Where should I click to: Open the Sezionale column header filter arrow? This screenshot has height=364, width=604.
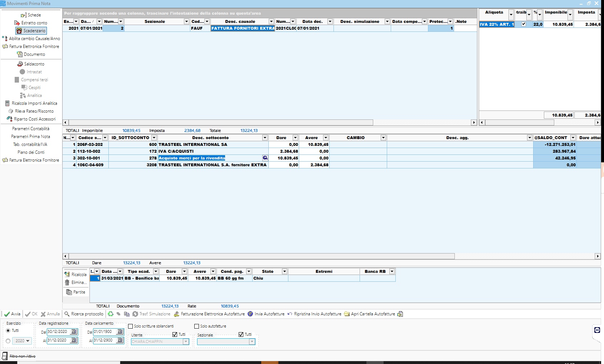186,21
